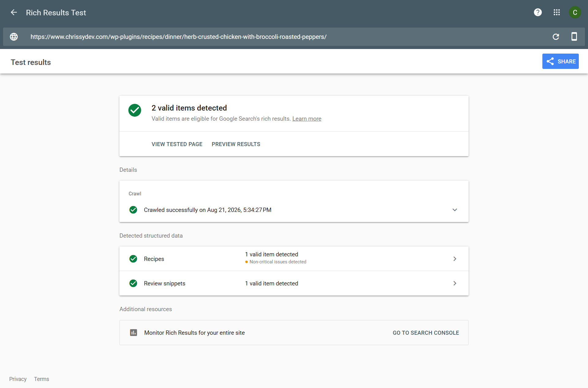Click the share icon in SHARE button
The height and width of the screenshot is (388, 588).
tap(550, 61)
